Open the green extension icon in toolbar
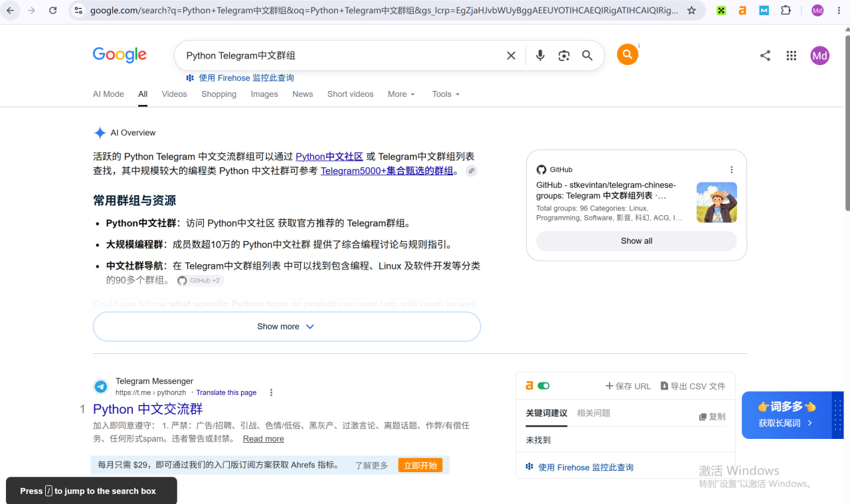Viewport: 850px width, 504px height. 721,11
